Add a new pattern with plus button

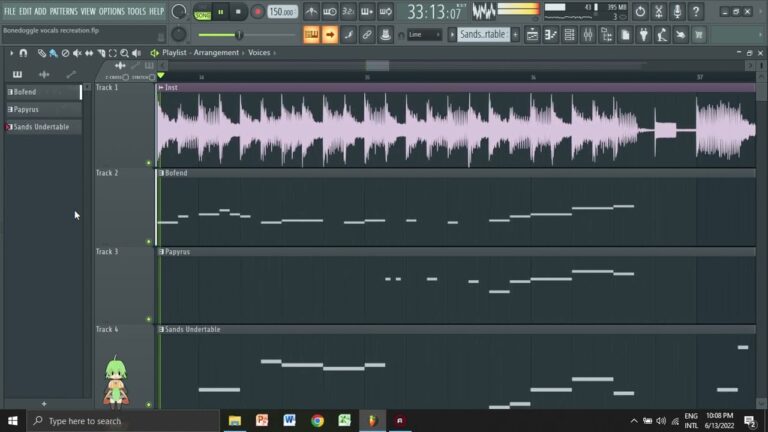coord(515,35)
